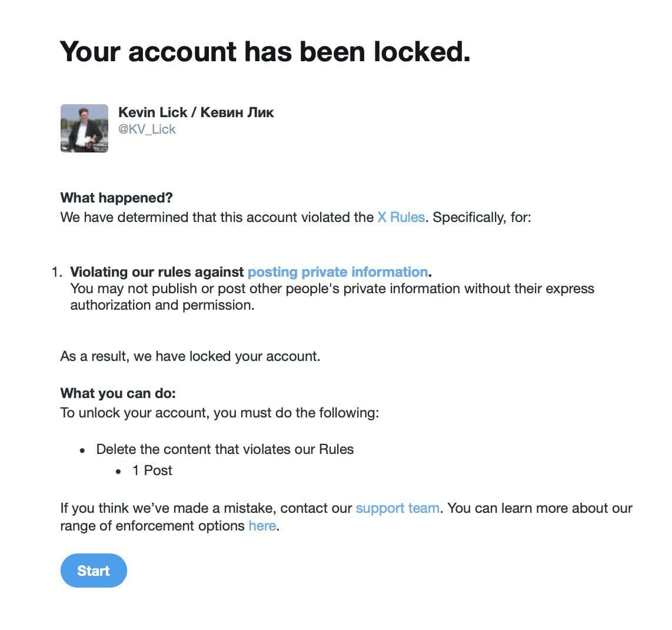Open the X Rules link
672x630 pixels.
tap(401, 217)
